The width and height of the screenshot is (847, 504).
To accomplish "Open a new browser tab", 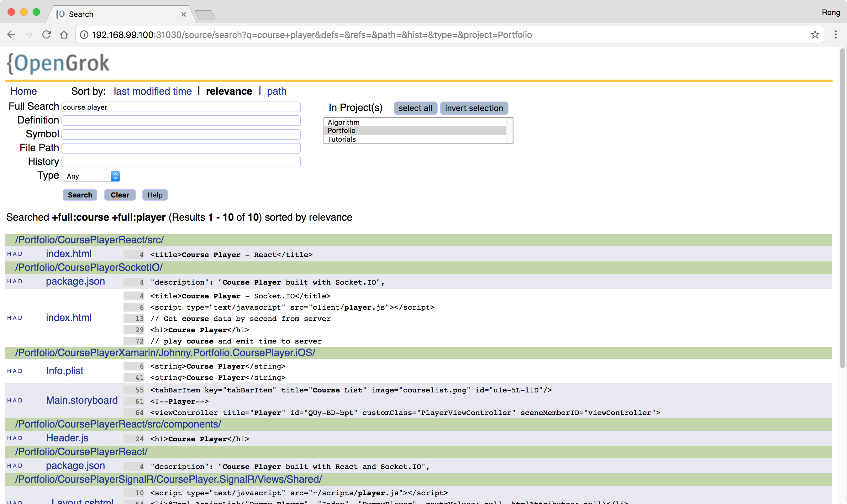I will [x=205, y=15].
